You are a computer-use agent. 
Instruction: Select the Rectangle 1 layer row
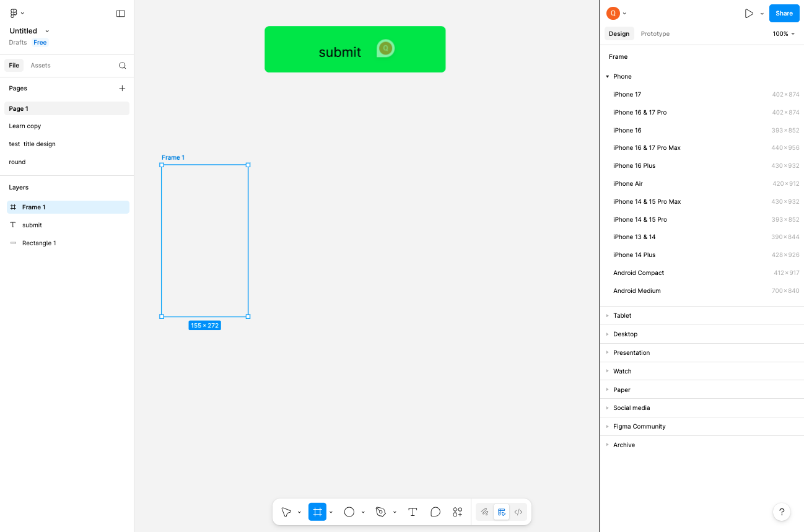68,243
